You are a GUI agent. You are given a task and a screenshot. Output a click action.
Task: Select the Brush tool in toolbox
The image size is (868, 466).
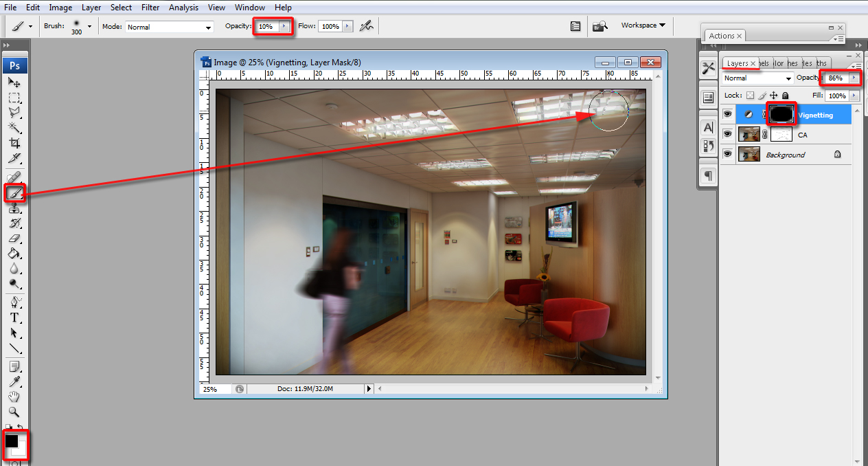[x=14, y=193]
